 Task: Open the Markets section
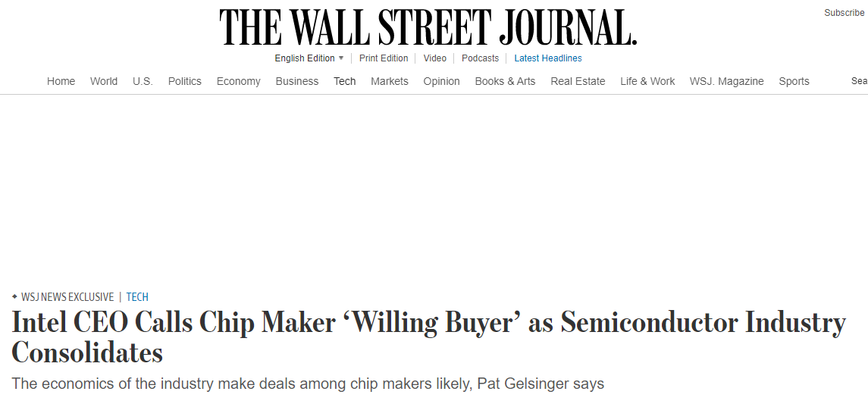point(390,81)
